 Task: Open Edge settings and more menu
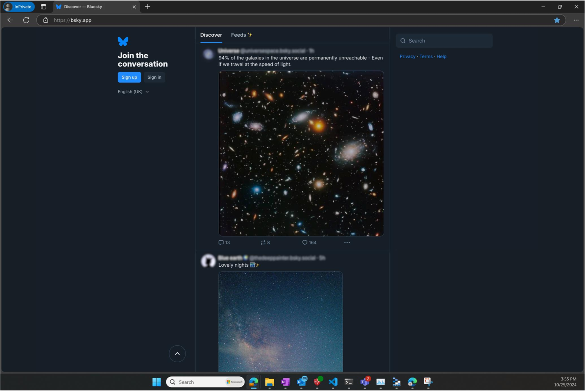(576, 20)
